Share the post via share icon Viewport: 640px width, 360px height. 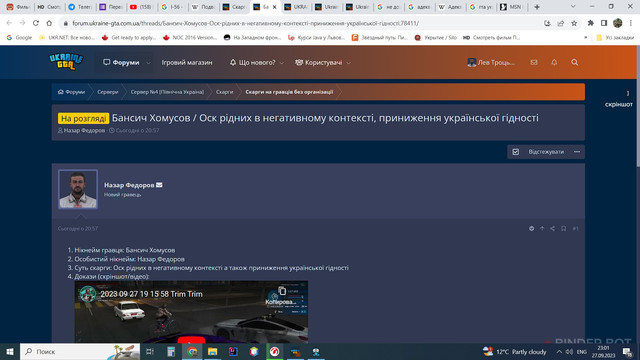pos(552,229)
